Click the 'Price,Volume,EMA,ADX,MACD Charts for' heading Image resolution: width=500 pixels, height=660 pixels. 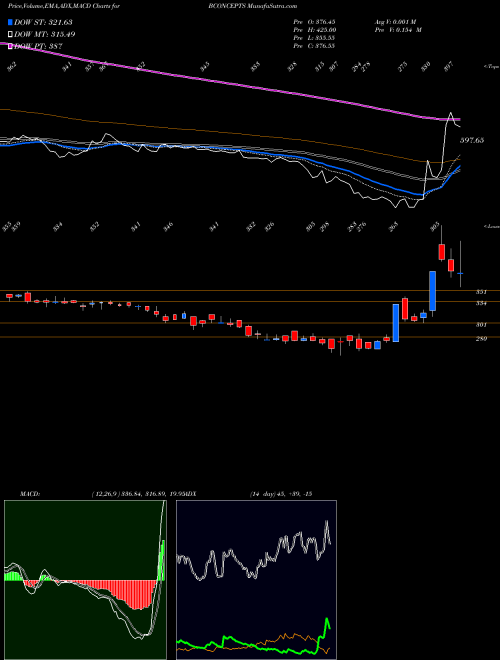(64, 6)
